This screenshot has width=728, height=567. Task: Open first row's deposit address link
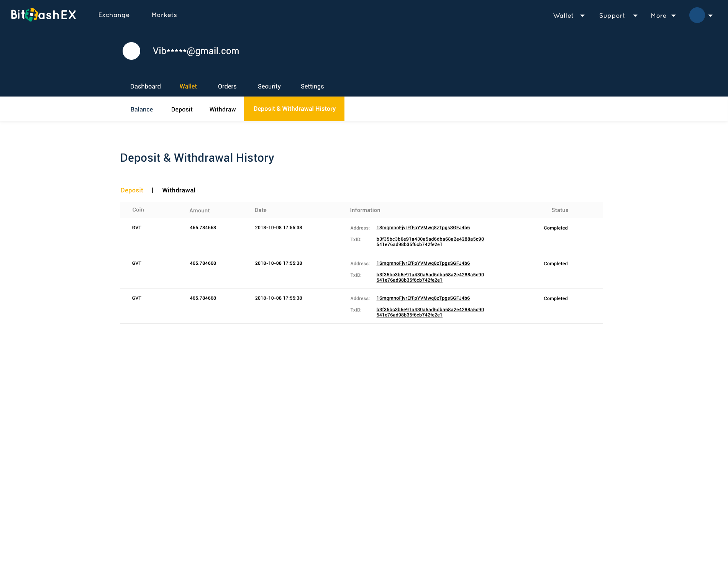coord(423,228)
